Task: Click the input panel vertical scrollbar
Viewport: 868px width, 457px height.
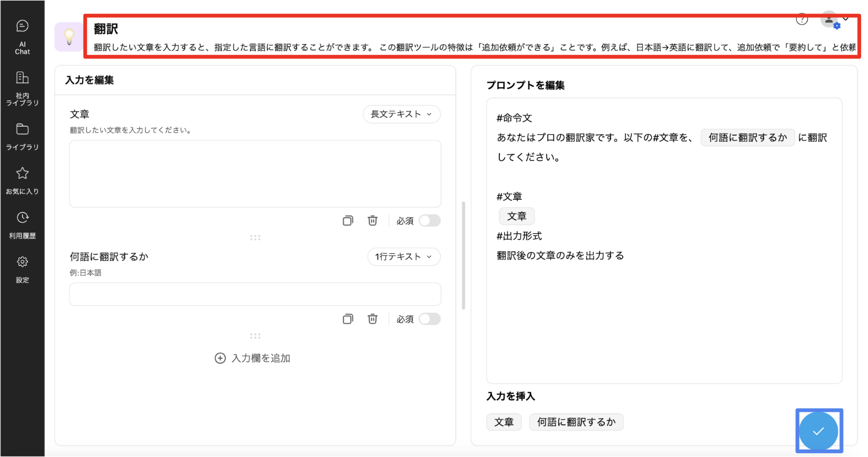Action: click(x=463, y=256)
